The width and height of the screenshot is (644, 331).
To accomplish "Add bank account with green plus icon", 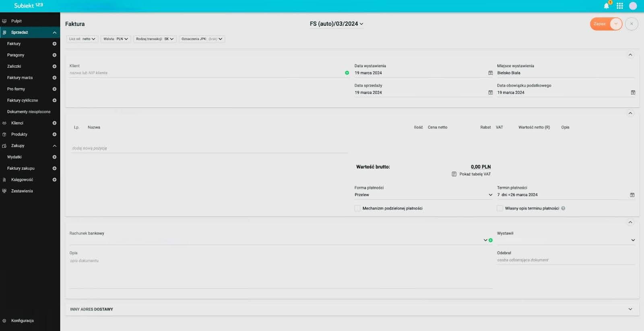I will click(x=491, y=240).
